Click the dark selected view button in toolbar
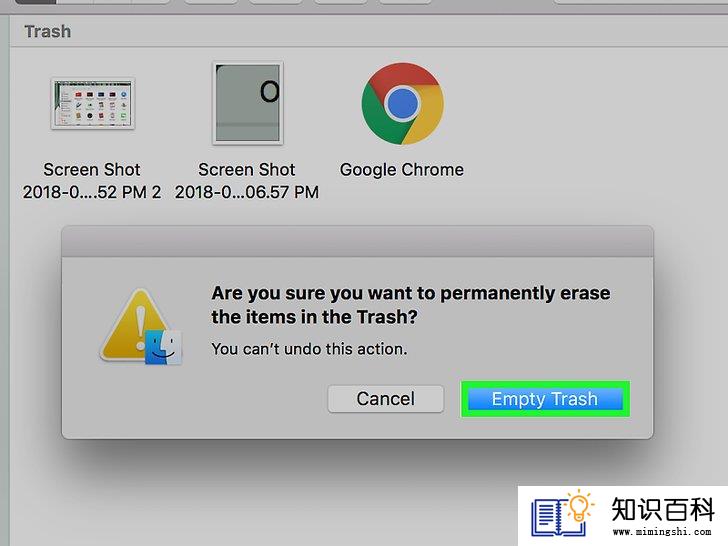 point(35,2)
